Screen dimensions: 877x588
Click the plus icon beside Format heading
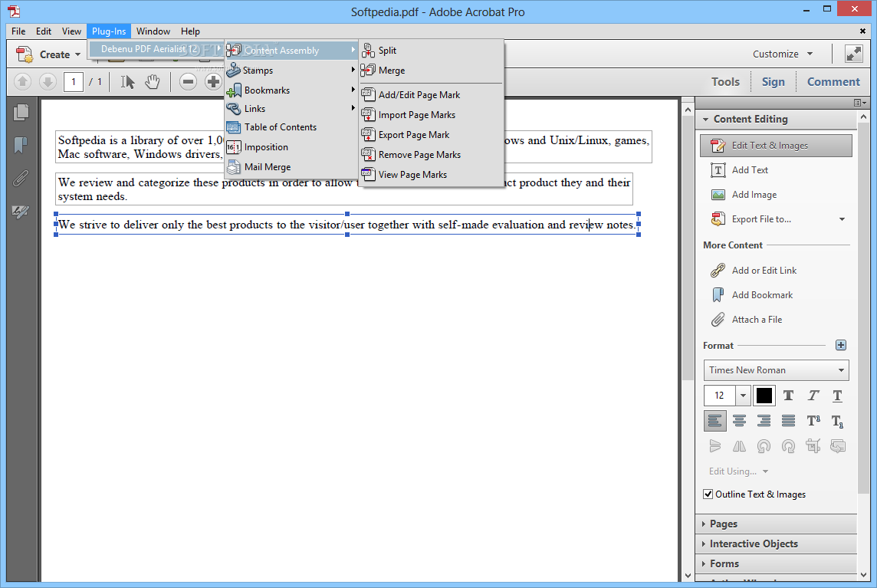pyautogui.click(x=841, y=345)
